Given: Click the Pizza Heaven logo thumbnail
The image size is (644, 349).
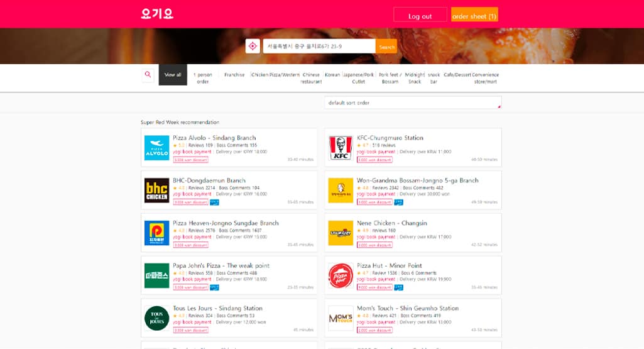Looking at the screenshot, I should pyautogui.click(x=156, y=233).
